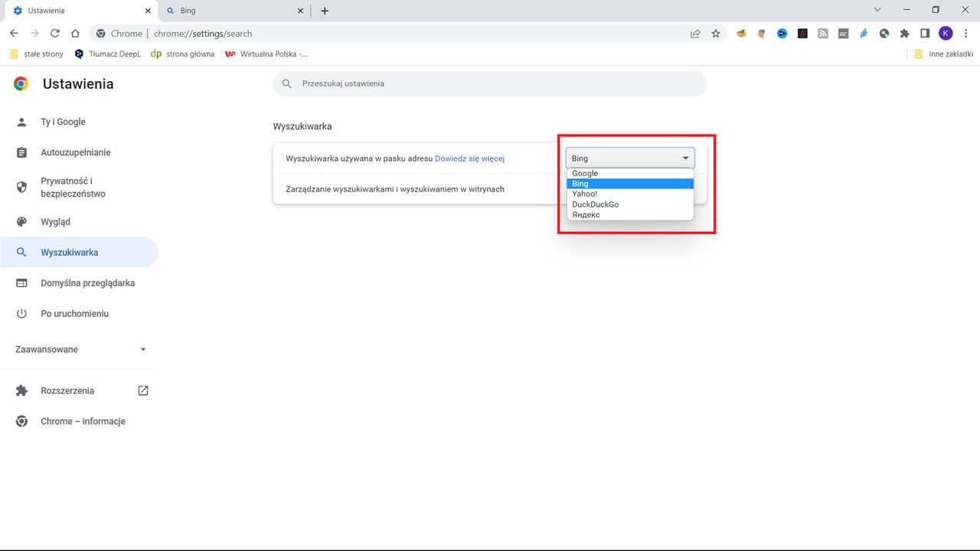The image size is (980, 551).
Task: Close the Ustawienia tab
Action: [x=148, y=11]
